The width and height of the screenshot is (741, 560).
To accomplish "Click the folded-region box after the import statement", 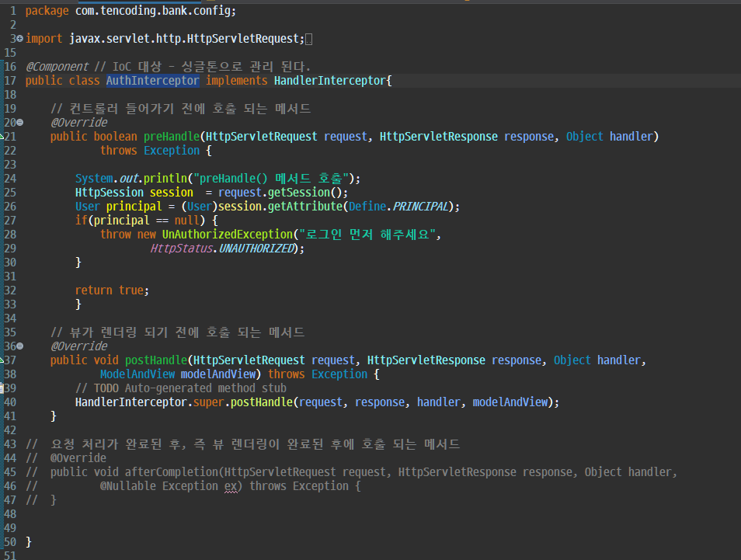I will 308,40.
